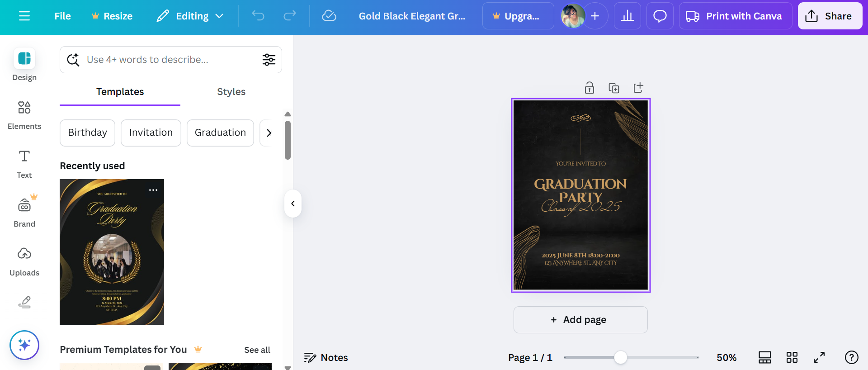Screen dimensions: 868x370
Task: Open the search filters icon
Action: pyautogui.click(x=269, y=60)
